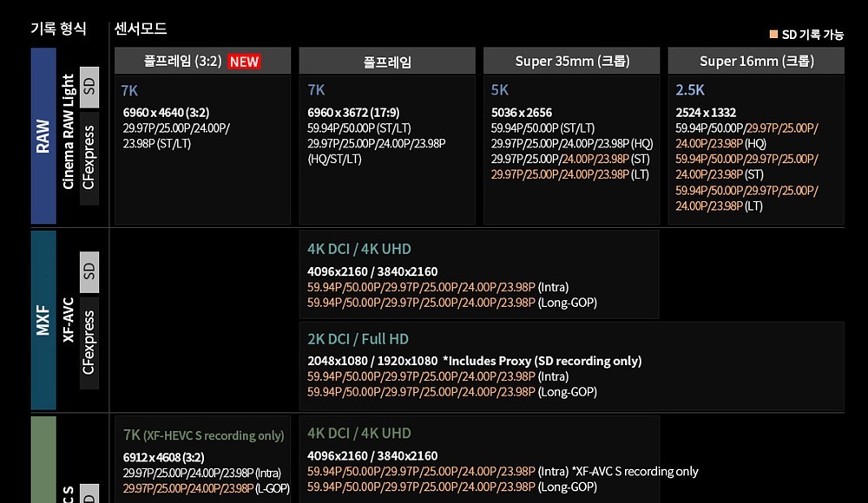Click the blue RAW format bar
The width and height of the screenshot is (868, 503).
point(43,137)
